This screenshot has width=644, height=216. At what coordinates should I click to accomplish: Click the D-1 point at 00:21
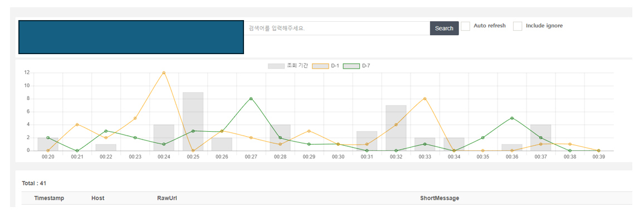coord(77,124)
